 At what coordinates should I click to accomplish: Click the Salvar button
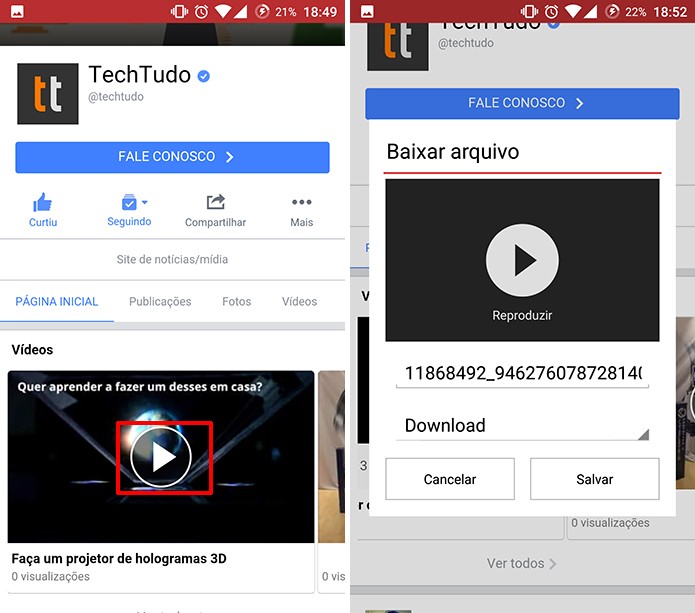click(x=594, y=479)
